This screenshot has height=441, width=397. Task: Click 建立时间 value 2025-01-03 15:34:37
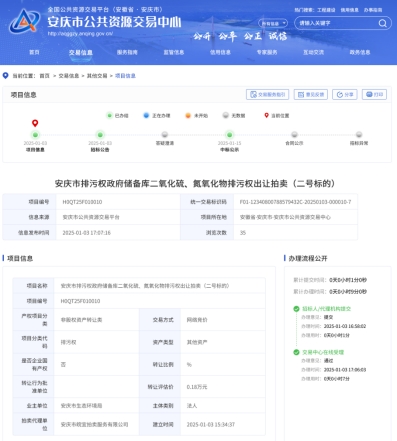(x=211, y=425)
